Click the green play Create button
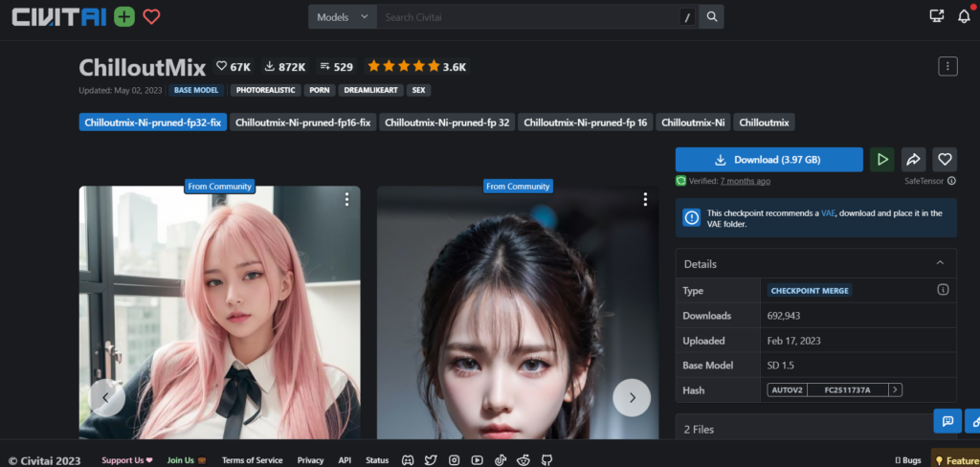980x467 pixels. (881, 160)
